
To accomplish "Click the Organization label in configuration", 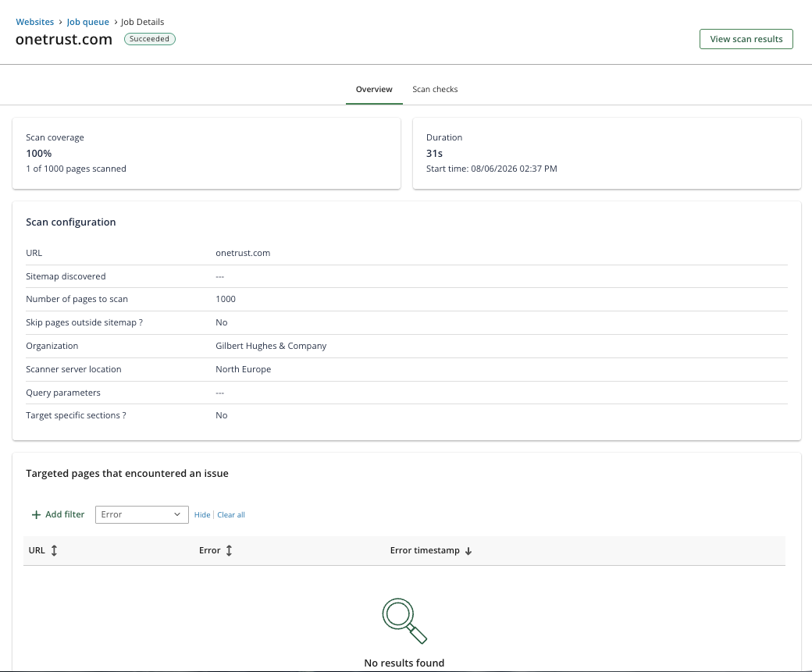I will point(52,345).
